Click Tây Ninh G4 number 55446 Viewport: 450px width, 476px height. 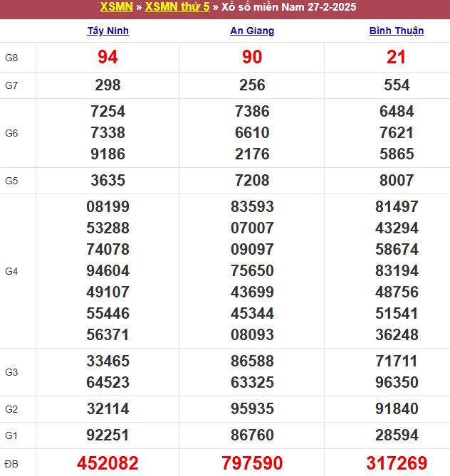(x=108, y=313)
